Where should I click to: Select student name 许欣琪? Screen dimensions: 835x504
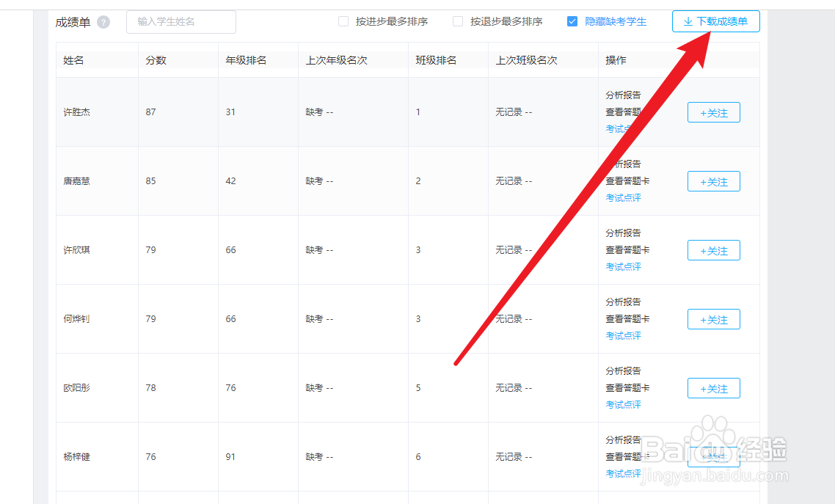[77, 250]
